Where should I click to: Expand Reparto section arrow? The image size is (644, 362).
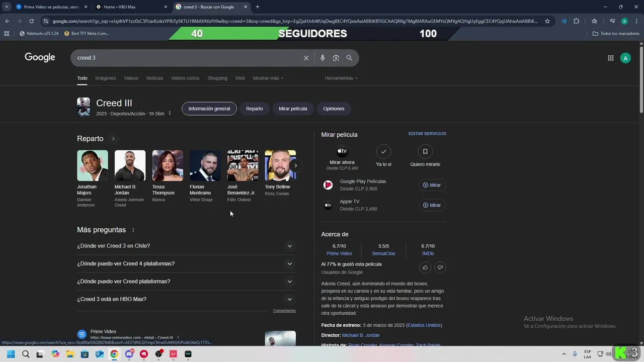[x=113, y=139]
